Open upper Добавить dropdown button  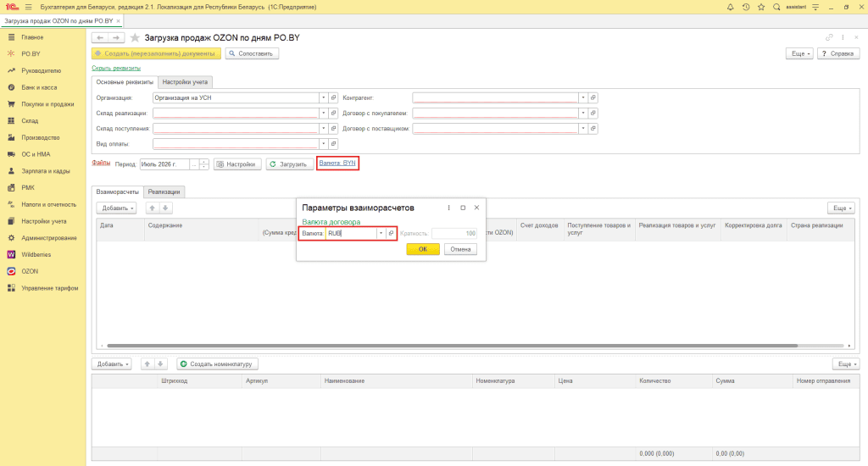(x=116, y=208)
